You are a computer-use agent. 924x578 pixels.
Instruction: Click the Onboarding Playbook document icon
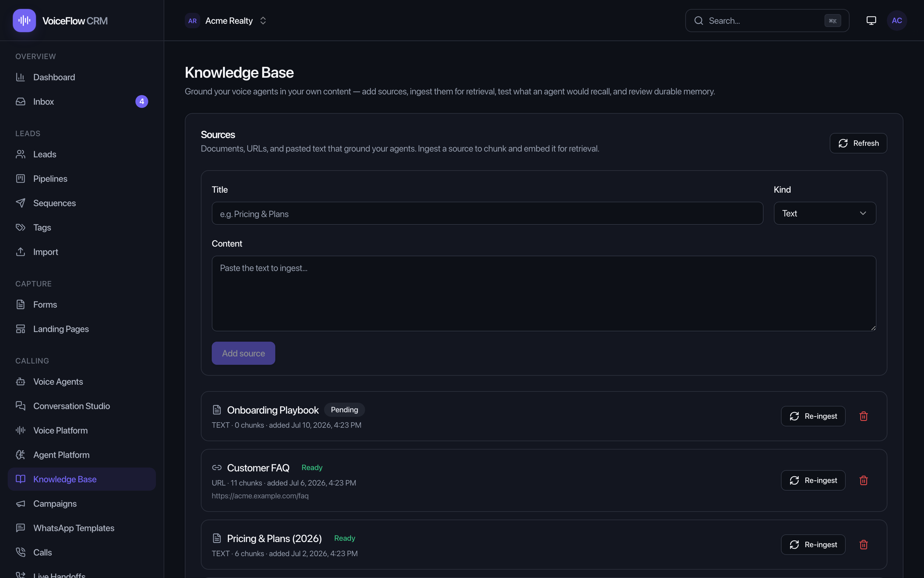(217, 410)
